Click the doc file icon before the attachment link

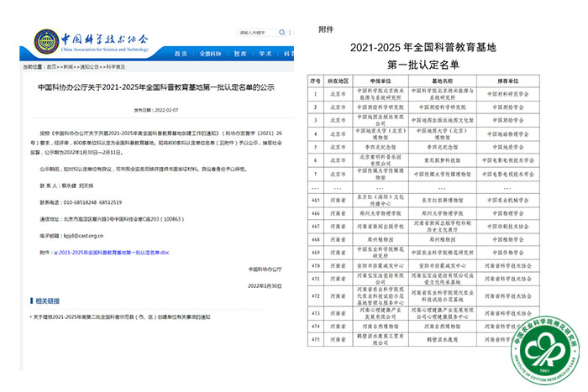click(x=56, y=253)
